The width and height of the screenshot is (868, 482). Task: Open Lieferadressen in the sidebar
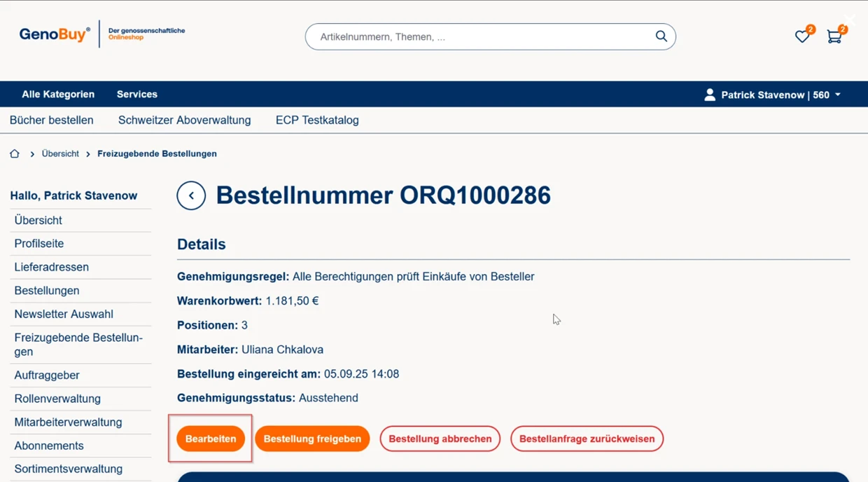tap(51, 267)
